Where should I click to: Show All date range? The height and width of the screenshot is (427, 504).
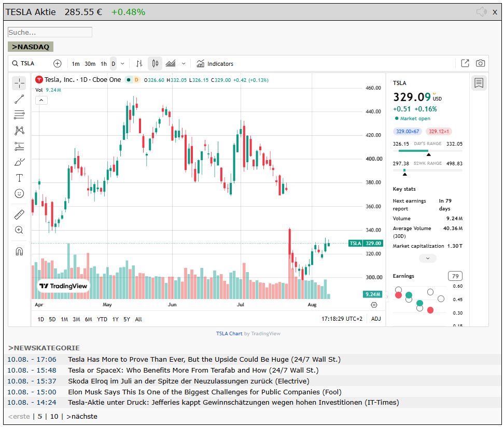click(x=138, y=319)
